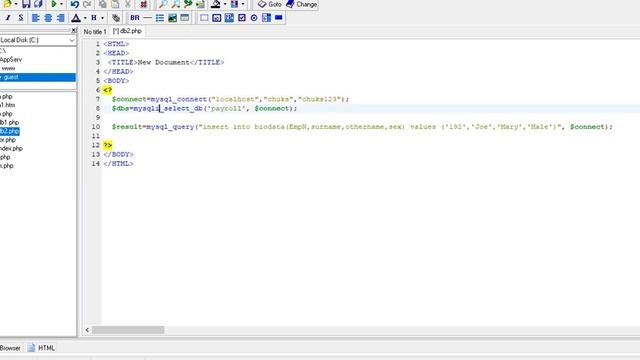The image size is (640, 360).
Task: Click the opening <? tag on line 6
Action: [x=107, y=90]
